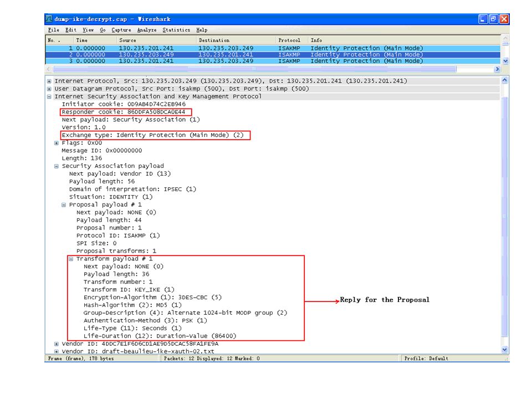The image size is (532, 399).
Task: Open the Edit menu
Action: (71, 30)
